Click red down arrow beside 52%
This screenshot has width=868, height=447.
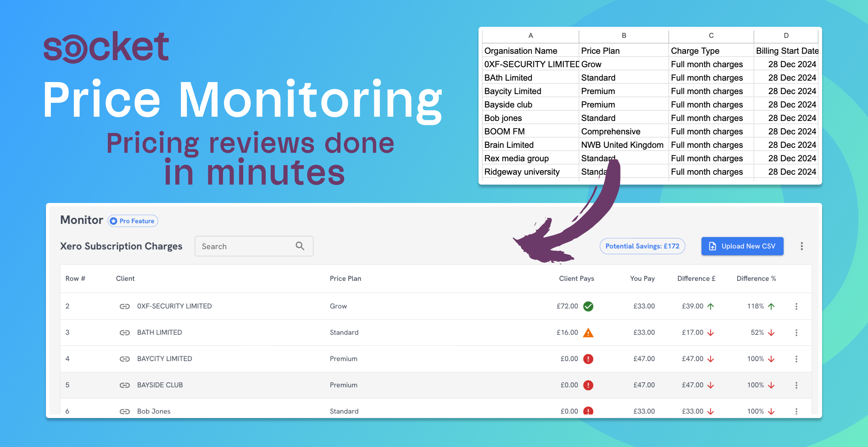click(771, 333)
